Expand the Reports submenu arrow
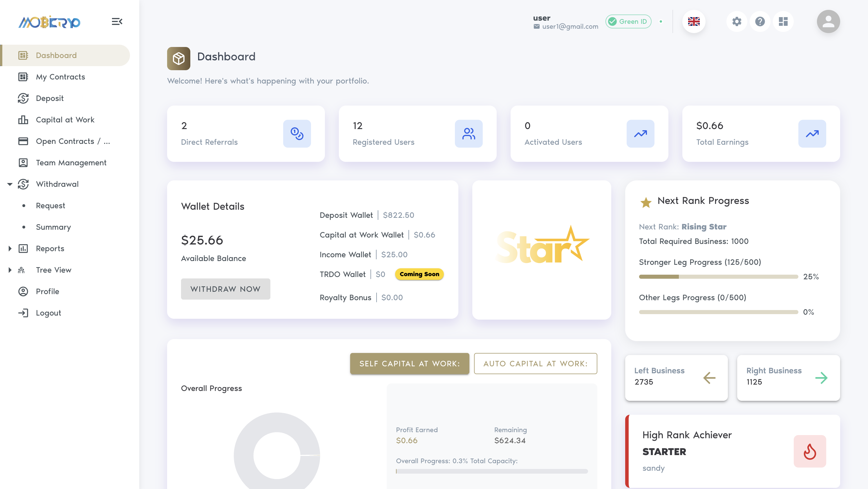 (10, 249)
